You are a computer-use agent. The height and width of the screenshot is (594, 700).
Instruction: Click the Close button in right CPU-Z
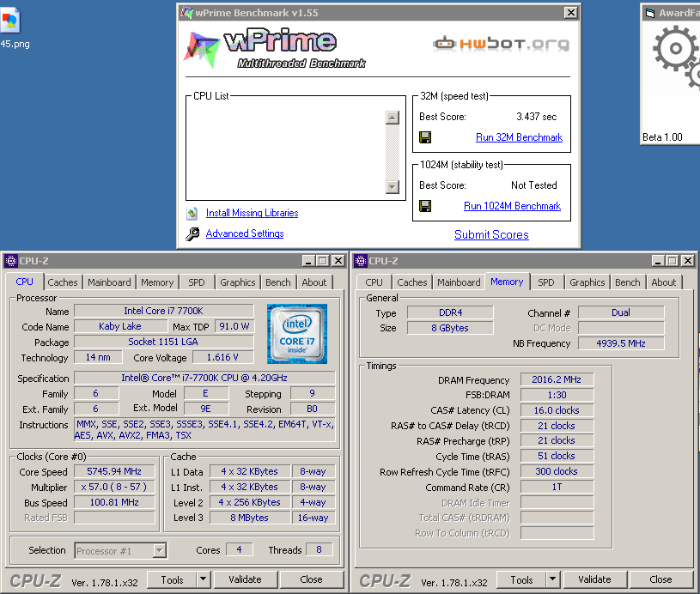[x=660, y=579]
